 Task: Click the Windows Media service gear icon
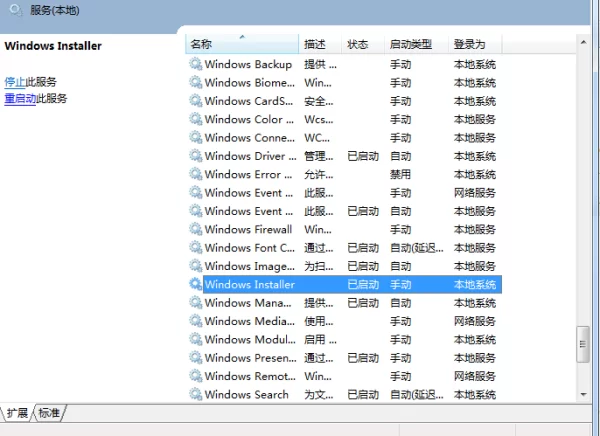[x=196, y=321]
